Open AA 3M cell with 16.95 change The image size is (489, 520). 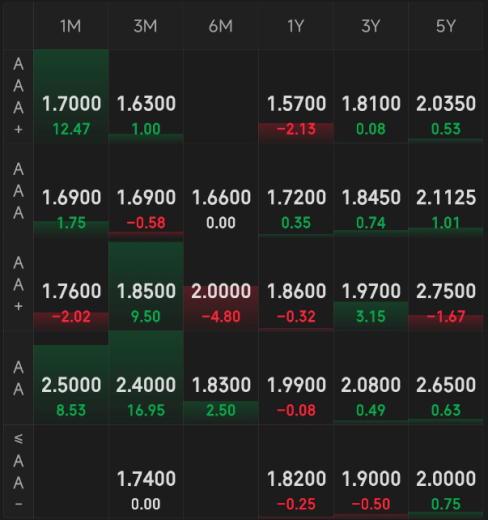[146, 378]
